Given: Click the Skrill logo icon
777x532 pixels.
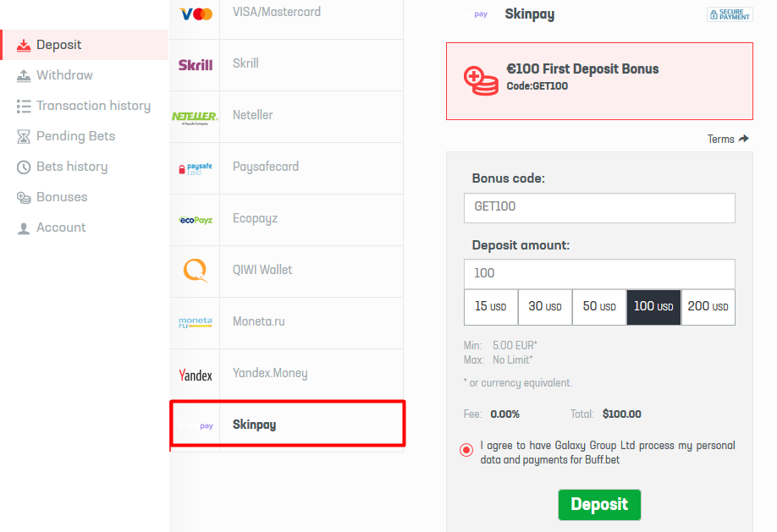Looking at the screenshot, I should pyautogui.click(x=196, y=65).
